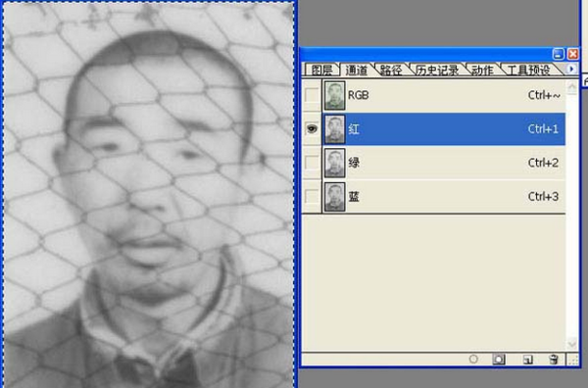Load channel as selection icon
This screenshot has width=588, height=388.
[473, 360]
